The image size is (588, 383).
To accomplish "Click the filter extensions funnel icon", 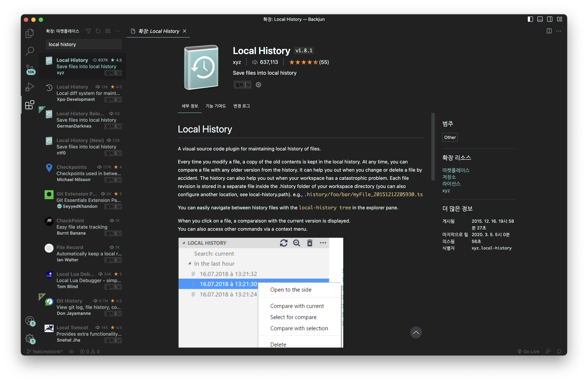I will click(88, 31).
